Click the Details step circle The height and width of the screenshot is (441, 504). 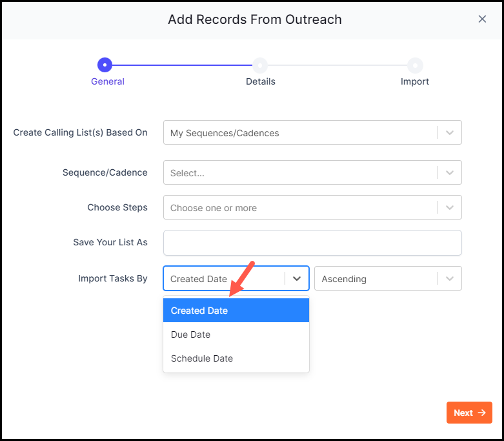coord(260,65)
